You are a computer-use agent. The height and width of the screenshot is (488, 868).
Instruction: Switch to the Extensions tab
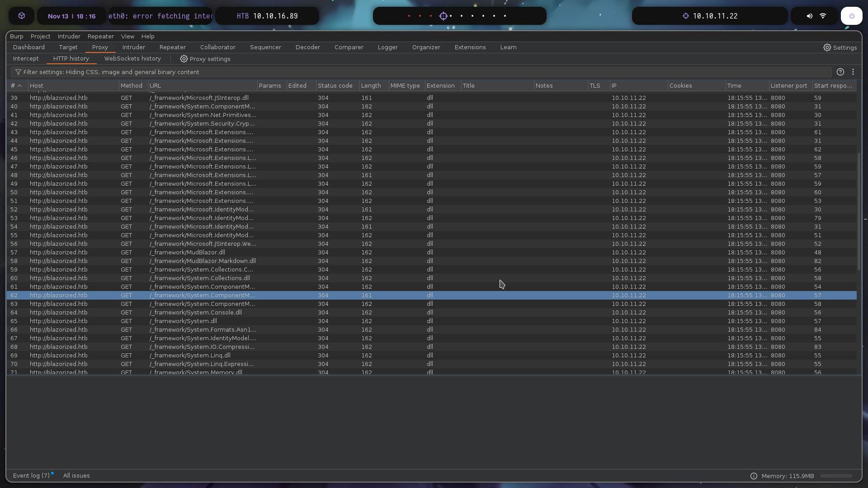[470, 47]
